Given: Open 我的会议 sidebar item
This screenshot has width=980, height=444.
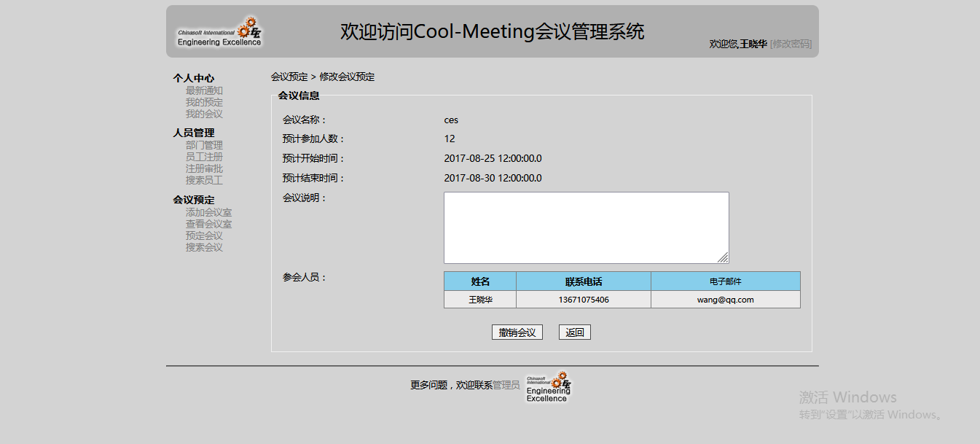Looking at the screenshot, I should [x=204, y=114].
